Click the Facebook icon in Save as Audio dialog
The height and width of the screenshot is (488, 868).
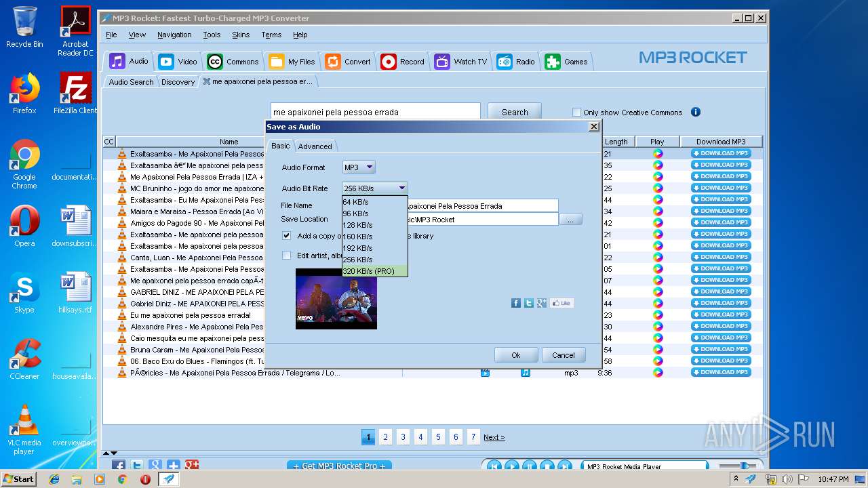pyautogui.click(x=516, y=303)
